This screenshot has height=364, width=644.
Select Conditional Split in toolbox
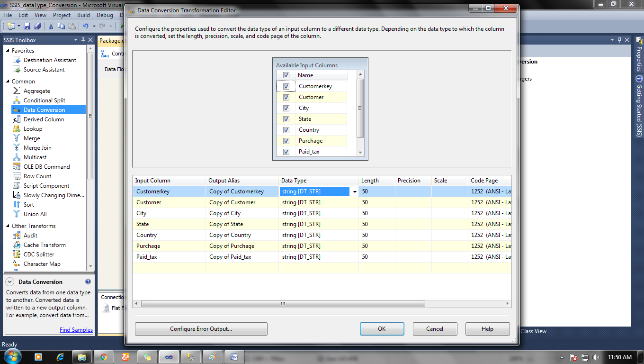45,100
